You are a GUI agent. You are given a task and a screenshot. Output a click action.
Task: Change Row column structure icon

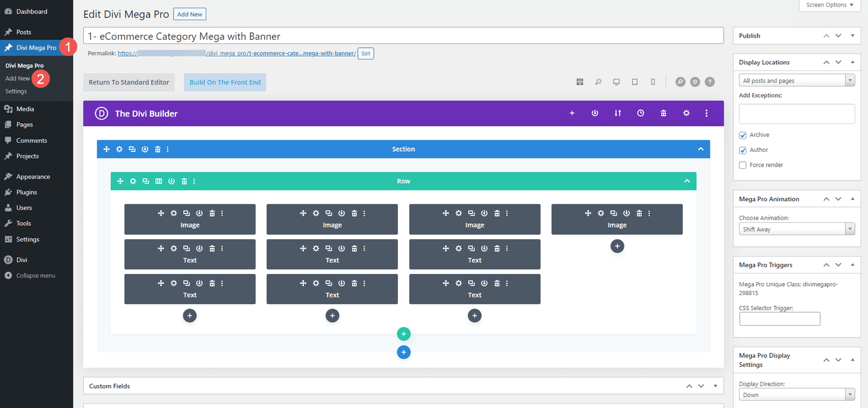coord(159,181)
